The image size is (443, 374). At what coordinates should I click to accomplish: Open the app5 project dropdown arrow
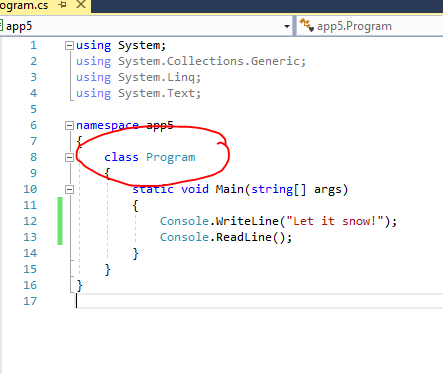[287, 26]
